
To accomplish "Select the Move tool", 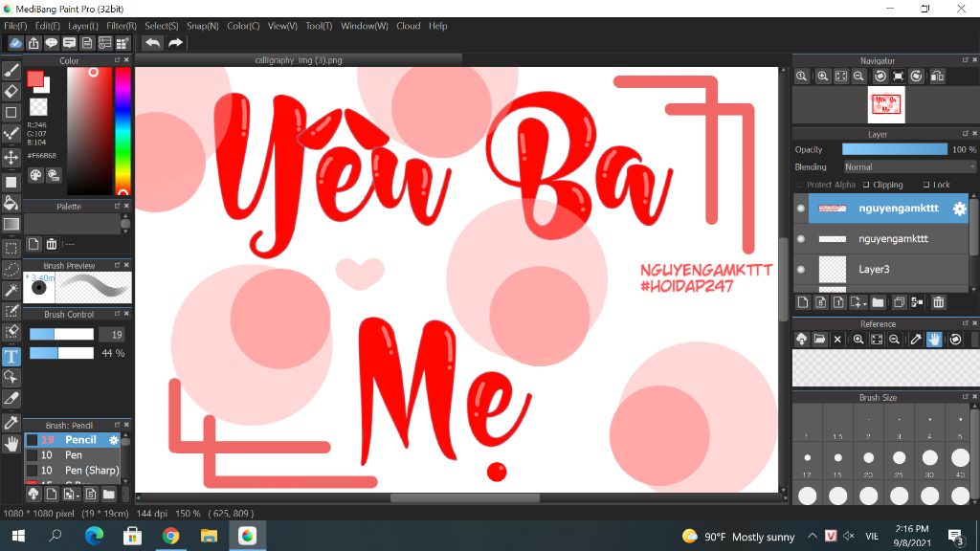I will pos(11,157).
